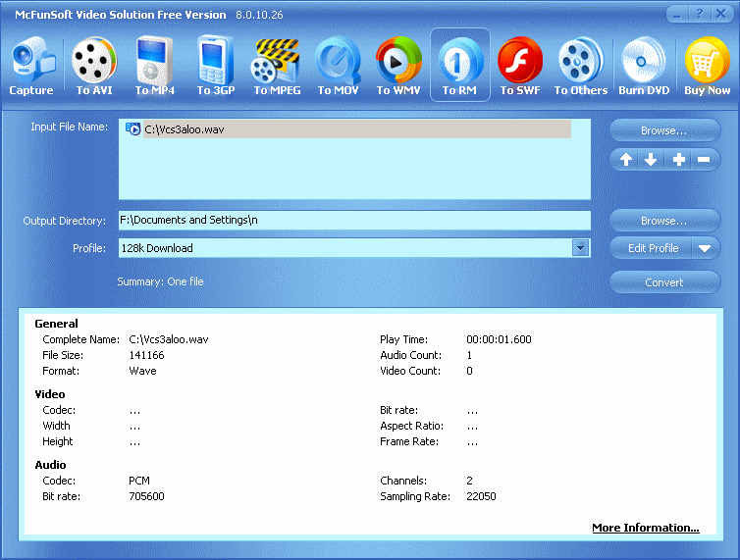Start conversion with the Convert button
The width and height of the screenshot is (740, 560).
[x=664, y=282]
